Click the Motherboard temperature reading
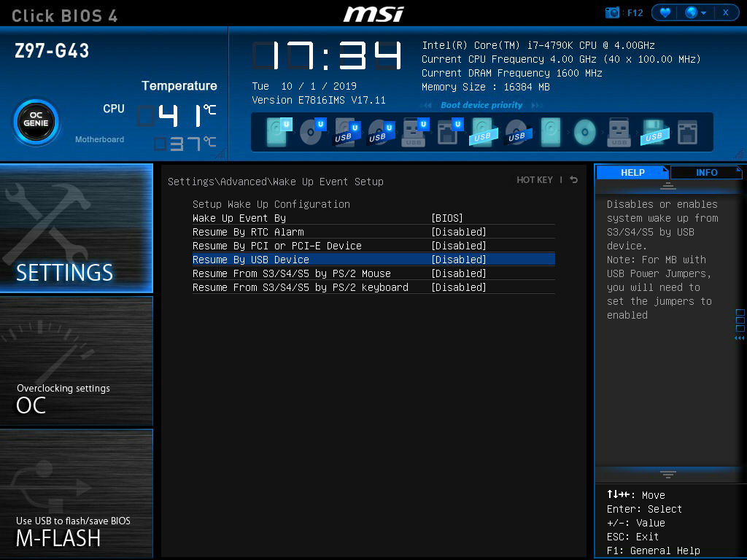747x560 pixels. tap(185, 144)
